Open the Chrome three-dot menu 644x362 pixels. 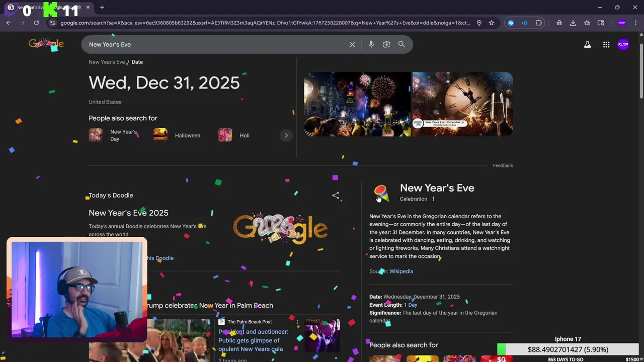(x=636, y=23)
